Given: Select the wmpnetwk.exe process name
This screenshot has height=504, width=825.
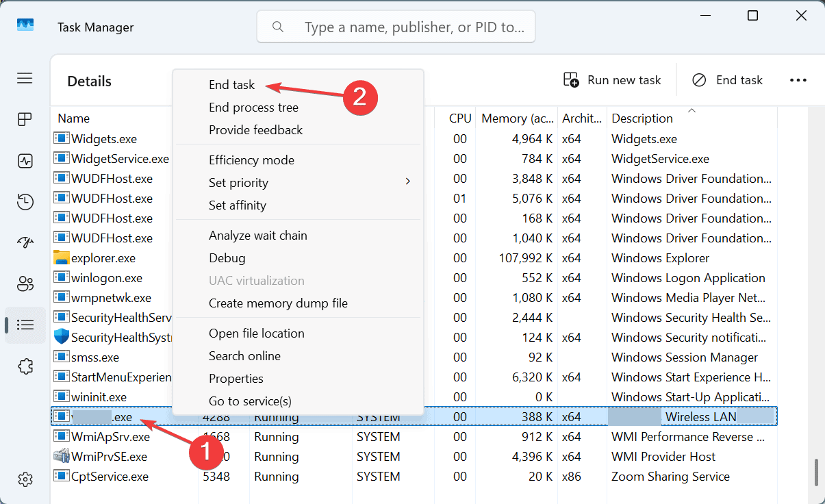Looking at the screenshot, I should point(111,298).
